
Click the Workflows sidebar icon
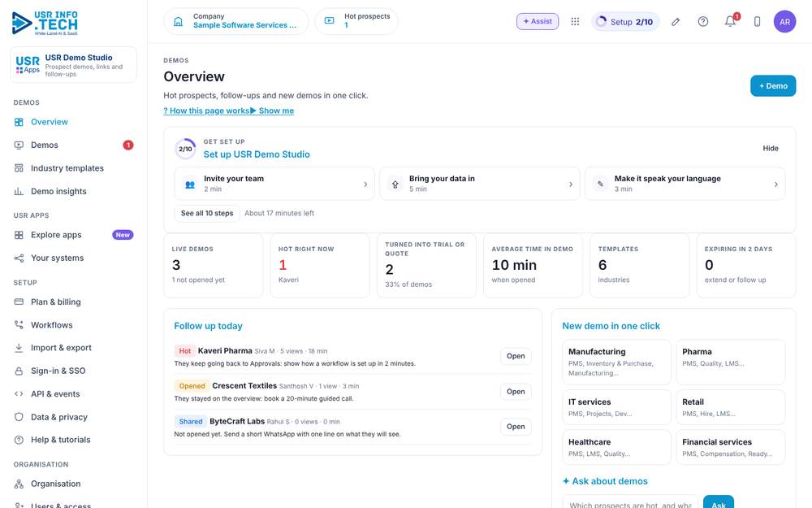click(19, 325)
